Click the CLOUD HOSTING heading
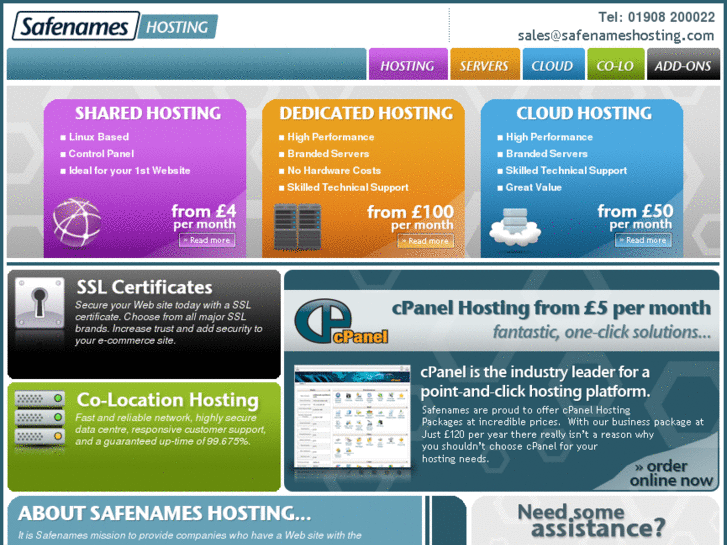 click(584, 113)
